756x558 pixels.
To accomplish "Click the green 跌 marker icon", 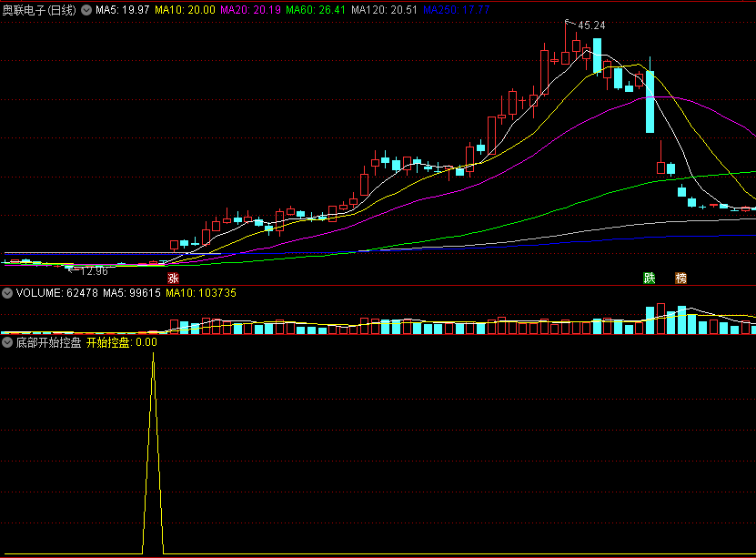I will pyautogui.click(x=650, y=278).
